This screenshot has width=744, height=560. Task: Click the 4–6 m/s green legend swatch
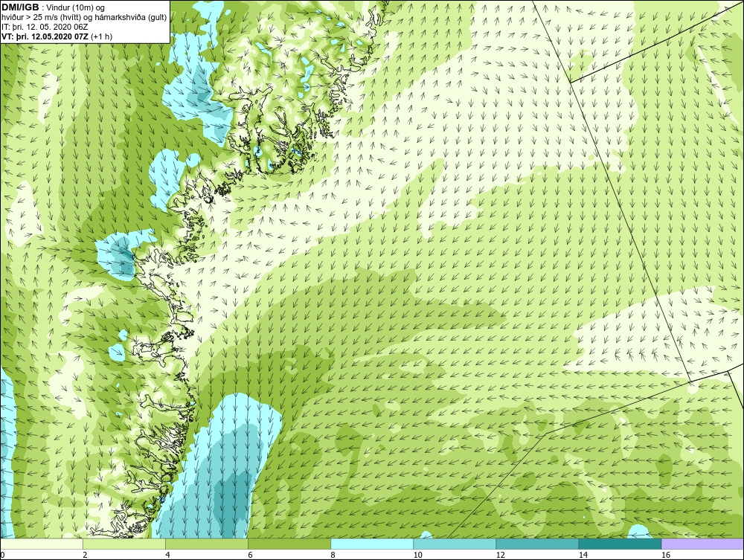pos(207,544)
